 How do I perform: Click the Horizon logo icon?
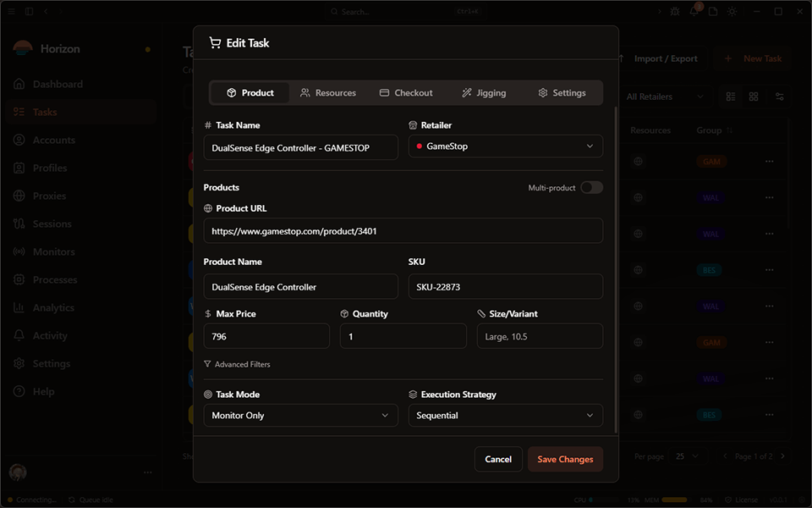22,49
